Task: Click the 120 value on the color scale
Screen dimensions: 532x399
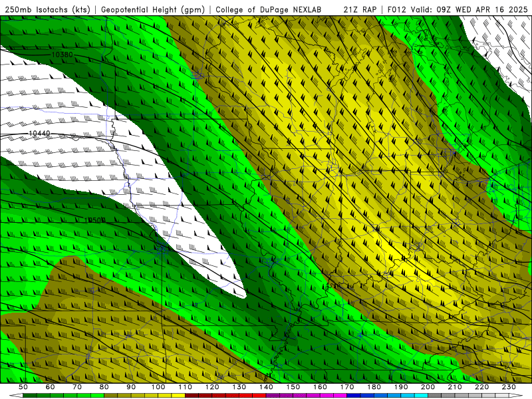Action: click(212, 387)
